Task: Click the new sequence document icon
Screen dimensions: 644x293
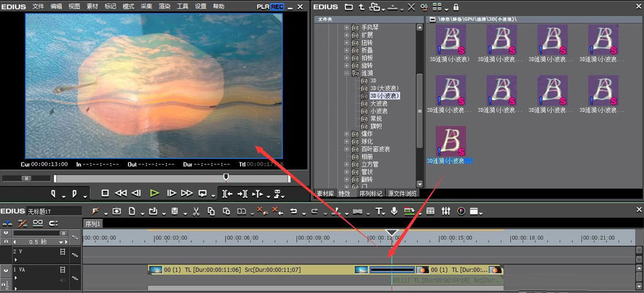Action: coord(132,211)
